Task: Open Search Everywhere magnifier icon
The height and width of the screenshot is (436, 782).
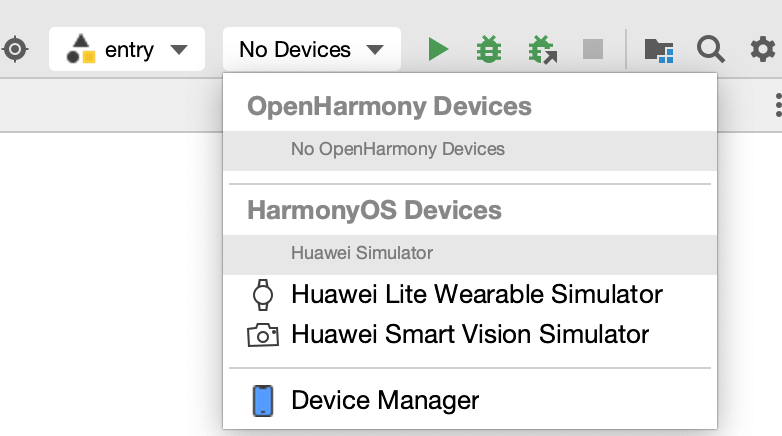Action: click(711, 49)
